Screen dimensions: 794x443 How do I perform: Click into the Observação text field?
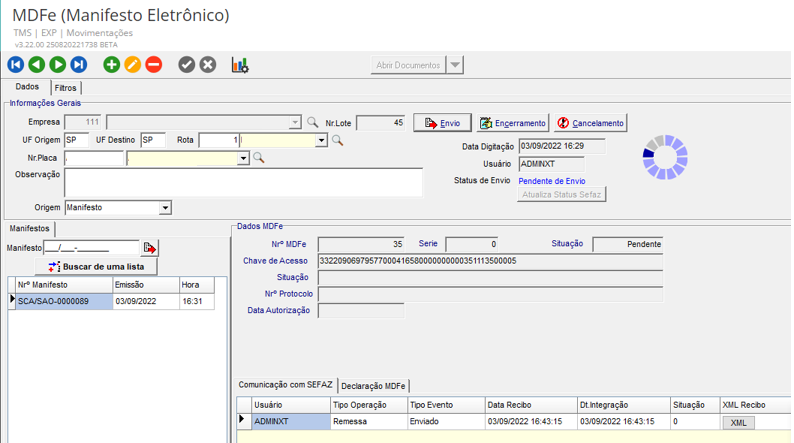coord(243,182)
